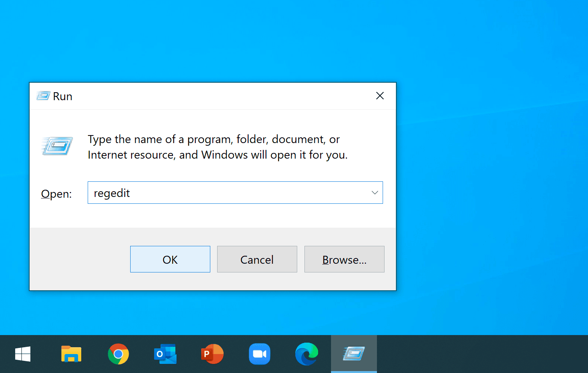Click the Run title text
This screenshot has height=373, width=588.
pos(63,96)
